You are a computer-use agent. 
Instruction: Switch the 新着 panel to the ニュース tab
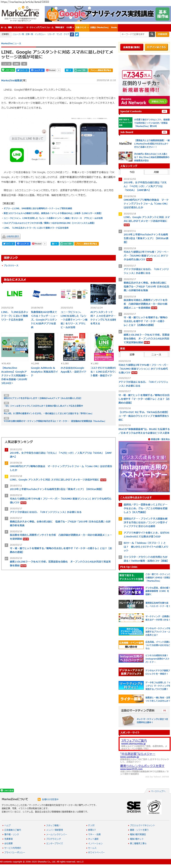tap(156, 355)
